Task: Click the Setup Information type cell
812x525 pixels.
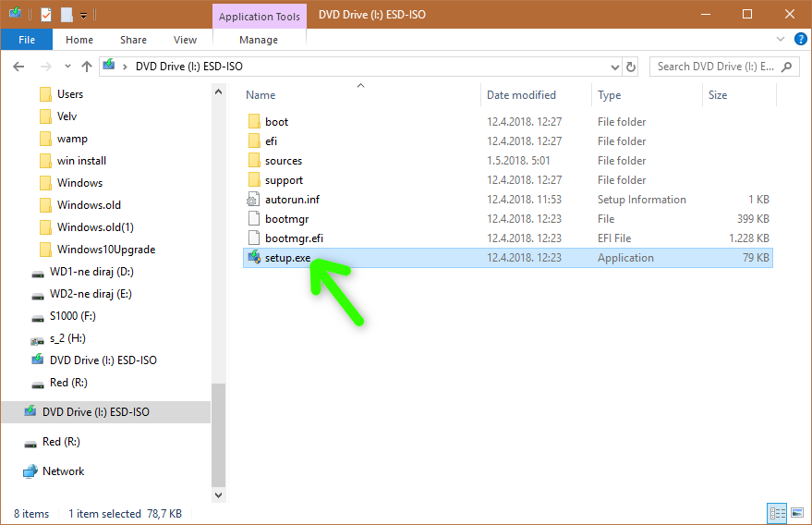Action: [642, 200]
